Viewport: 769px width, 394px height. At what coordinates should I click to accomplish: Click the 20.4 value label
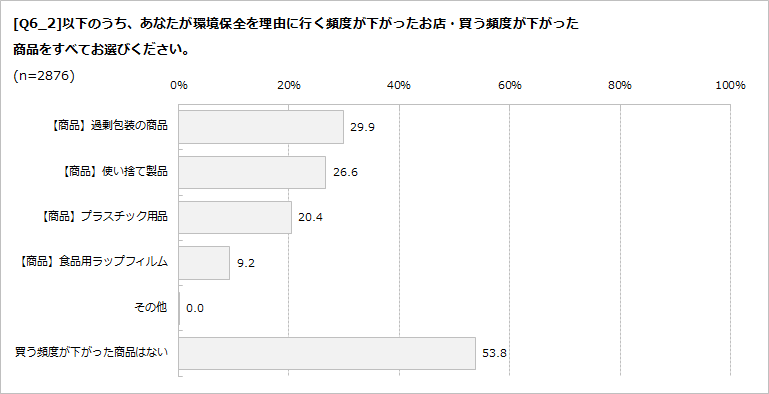pos(310,217)
